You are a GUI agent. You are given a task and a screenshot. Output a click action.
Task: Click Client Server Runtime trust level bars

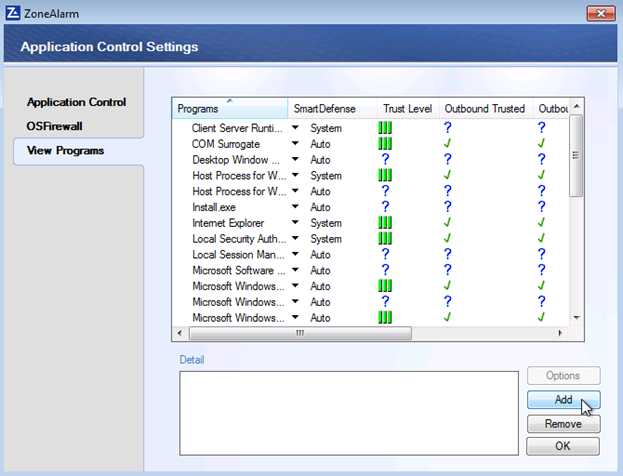385,128
